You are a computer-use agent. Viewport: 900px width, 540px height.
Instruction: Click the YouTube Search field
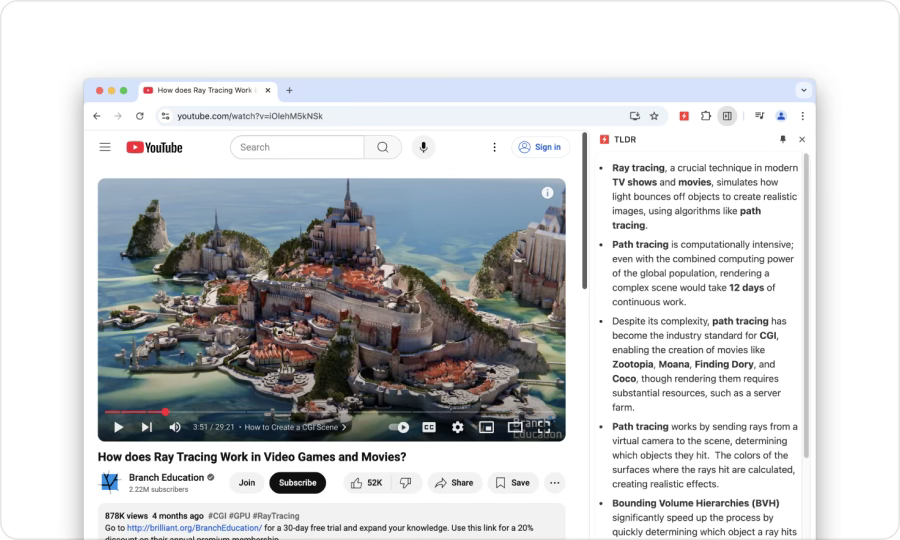(297, 147)
